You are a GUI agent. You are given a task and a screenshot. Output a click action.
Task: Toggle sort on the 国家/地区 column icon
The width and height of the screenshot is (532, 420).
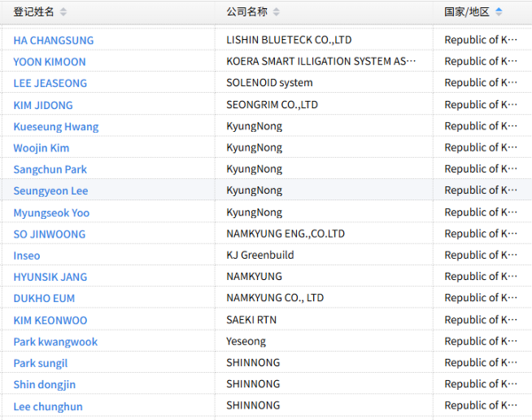point(498,12)
